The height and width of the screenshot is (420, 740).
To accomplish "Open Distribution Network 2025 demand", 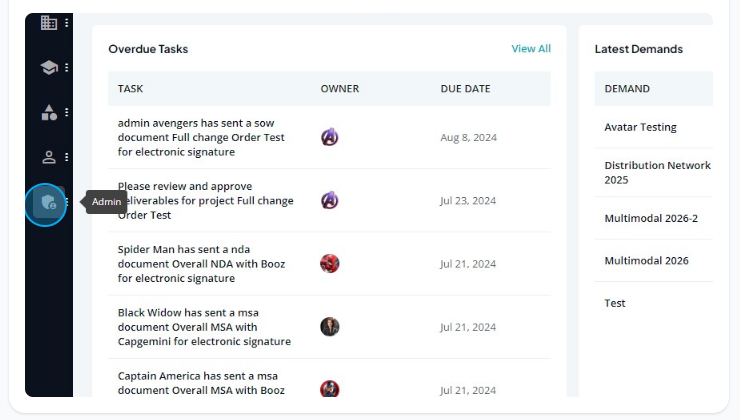I will click(x=657, y=172).
